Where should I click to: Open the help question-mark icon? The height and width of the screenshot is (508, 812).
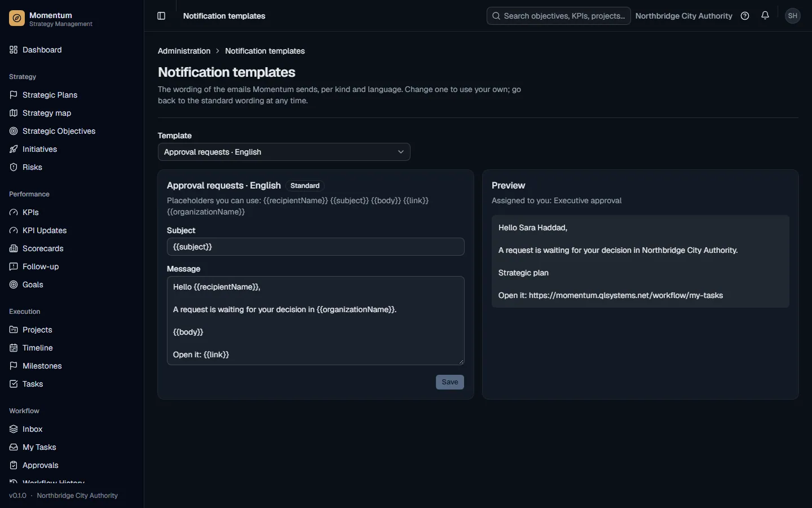point(745,16)
